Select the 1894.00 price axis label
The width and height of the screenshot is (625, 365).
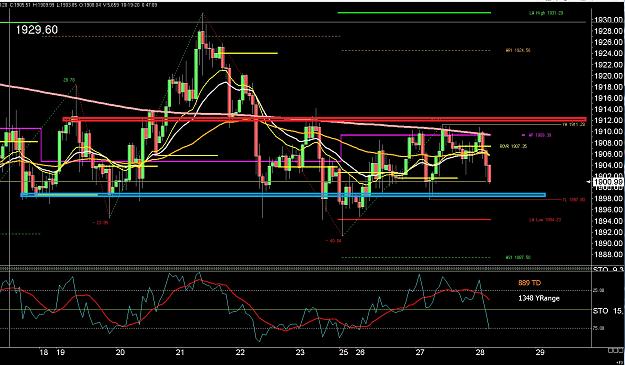click(608, 221)
